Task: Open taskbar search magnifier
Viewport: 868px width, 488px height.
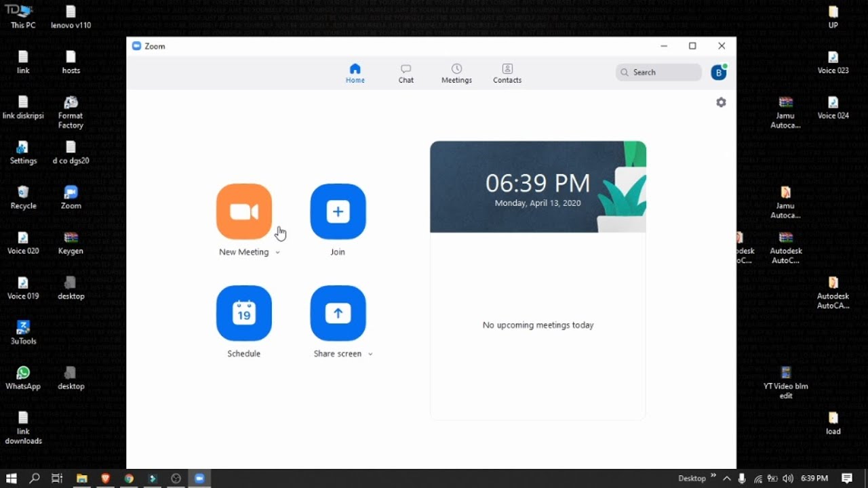Action: 35,479
